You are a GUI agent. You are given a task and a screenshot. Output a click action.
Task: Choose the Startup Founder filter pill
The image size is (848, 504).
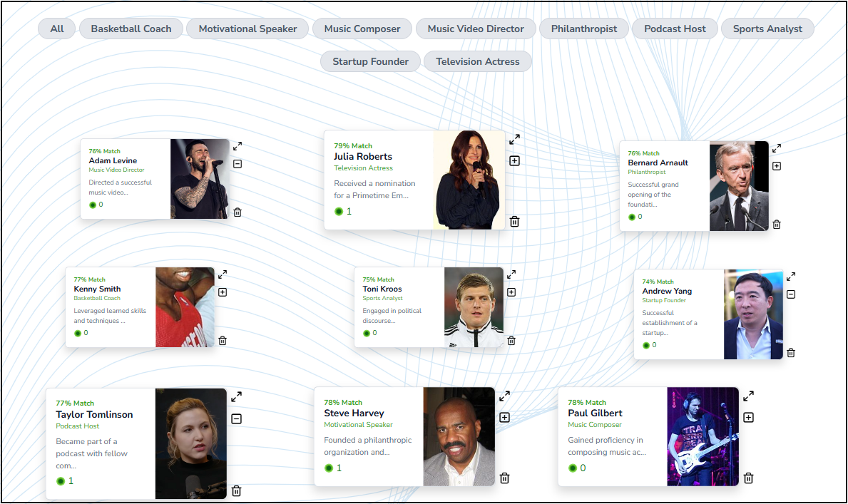click(370, 61)
